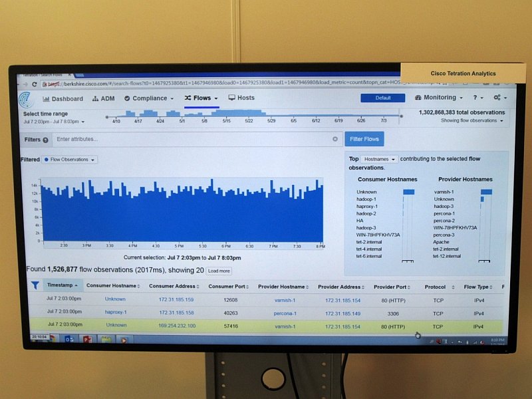The width and height of the screenshot is (532, 399).
Task: Open the Dashboard page
Action: pyautogui.click(x=63, y=98)
